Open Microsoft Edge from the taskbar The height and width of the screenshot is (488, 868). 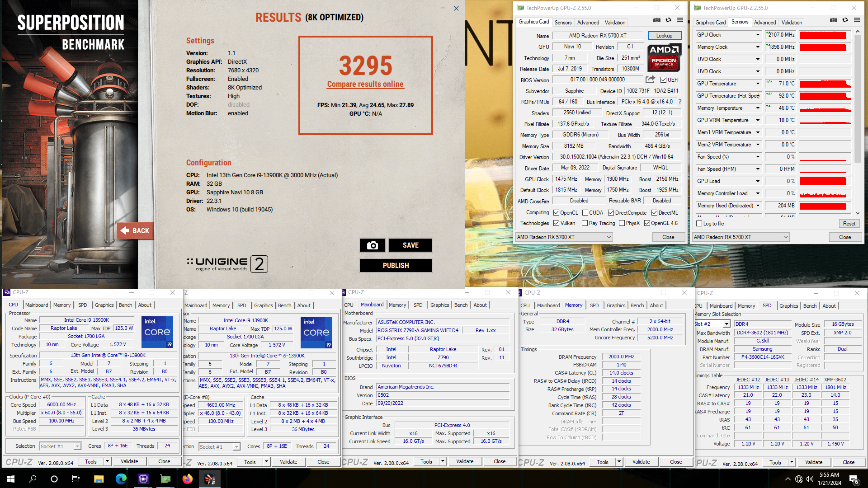(121, 479)
